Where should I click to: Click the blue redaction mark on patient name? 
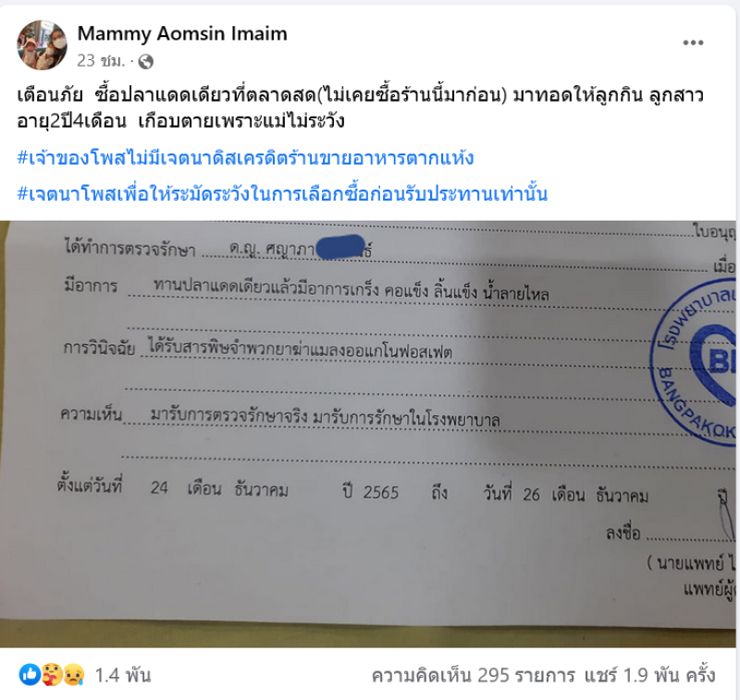pos(340,247)
